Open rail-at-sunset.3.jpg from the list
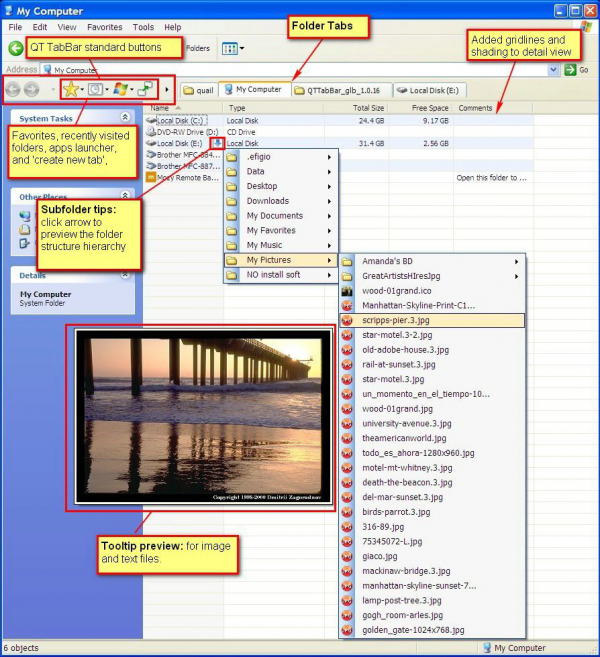This screenshot has height=657, width=600. click(x=432, y=365)
